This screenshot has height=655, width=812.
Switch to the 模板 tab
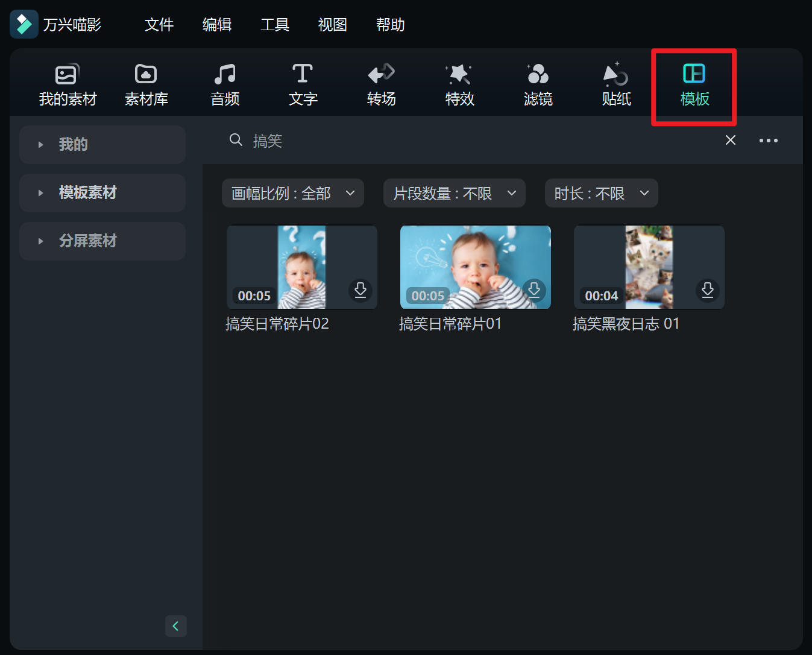(694, 83)
